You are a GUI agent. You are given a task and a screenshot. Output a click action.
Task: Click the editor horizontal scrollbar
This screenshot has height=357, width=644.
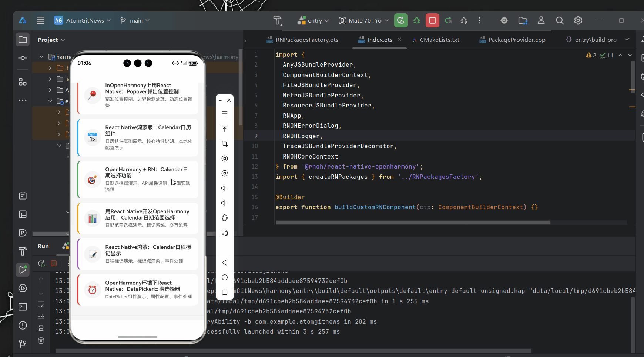pyautogui.click(x=413, y=223)
